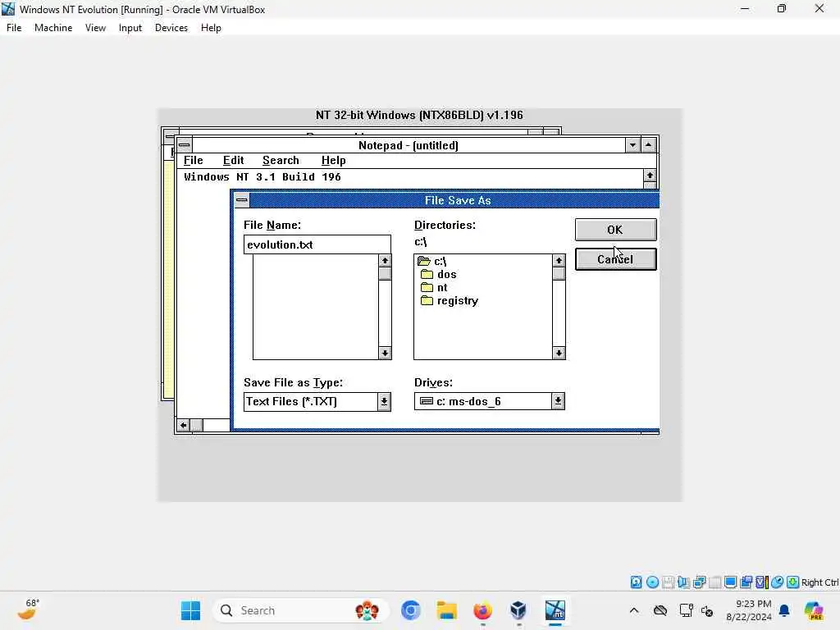Open the notification bell icon

pyautogui.click(x=784, y=610)
